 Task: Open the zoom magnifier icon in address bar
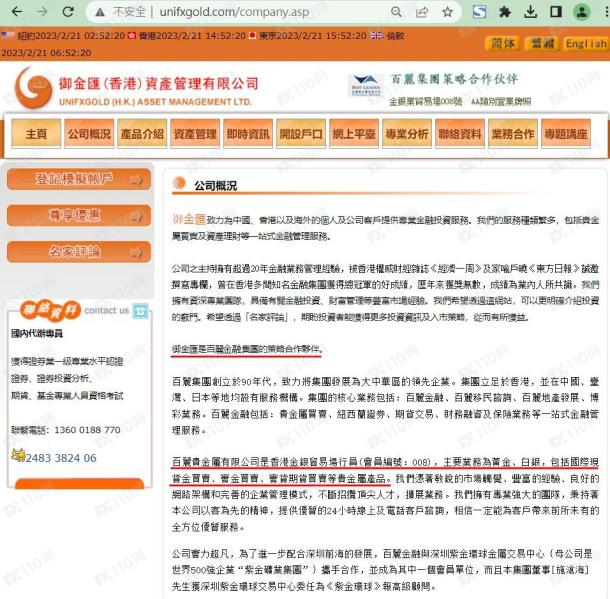click(396, 12)
